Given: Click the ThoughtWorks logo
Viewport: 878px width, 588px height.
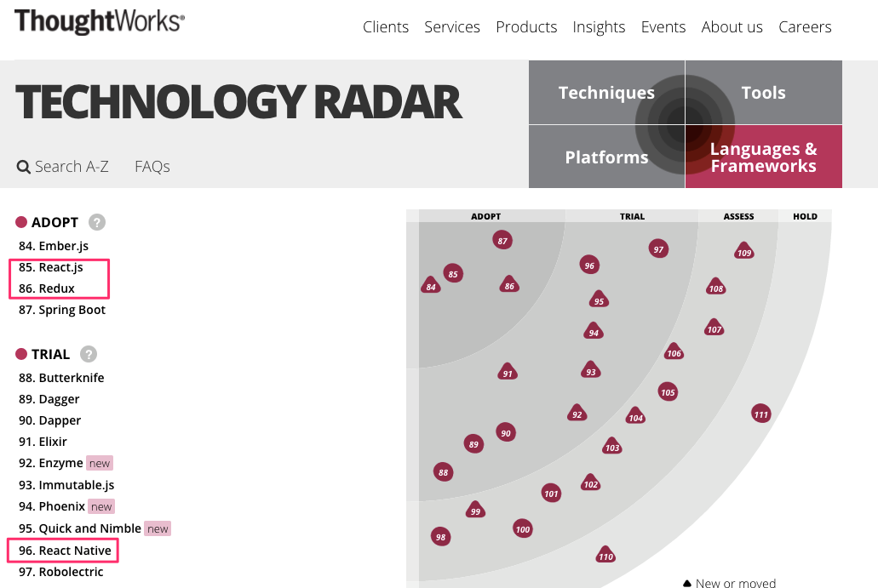Looking at the screenshot, I should click(99, 22).
